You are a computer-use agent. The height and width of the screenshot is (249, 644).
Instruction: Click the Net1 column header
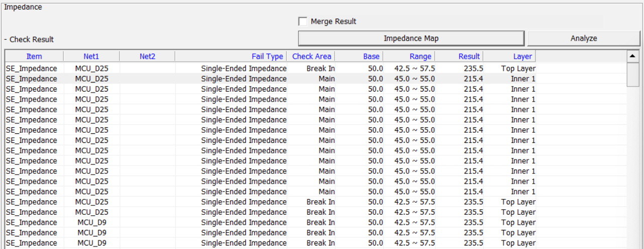coord(91,56)
